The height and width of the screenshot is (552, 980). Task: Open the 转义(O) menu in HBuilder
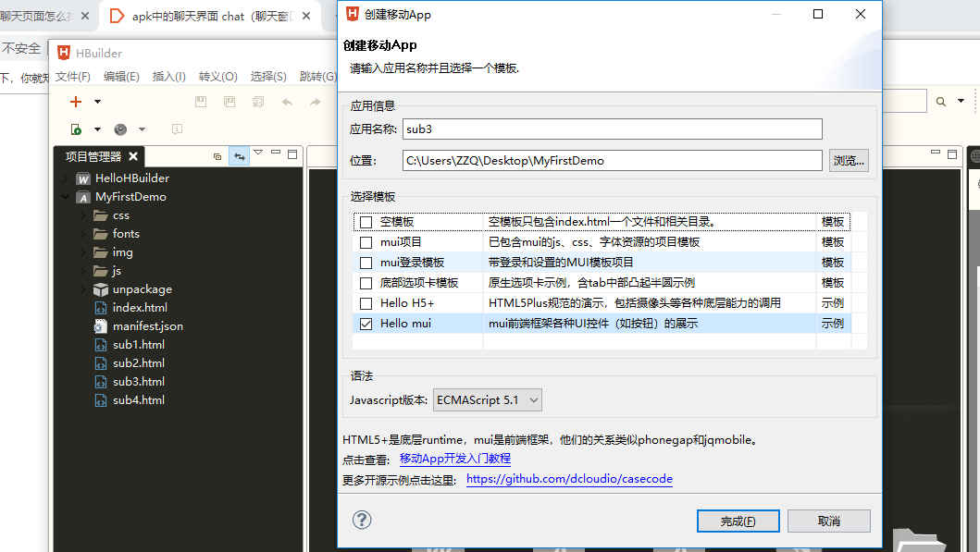coord(218,76)
